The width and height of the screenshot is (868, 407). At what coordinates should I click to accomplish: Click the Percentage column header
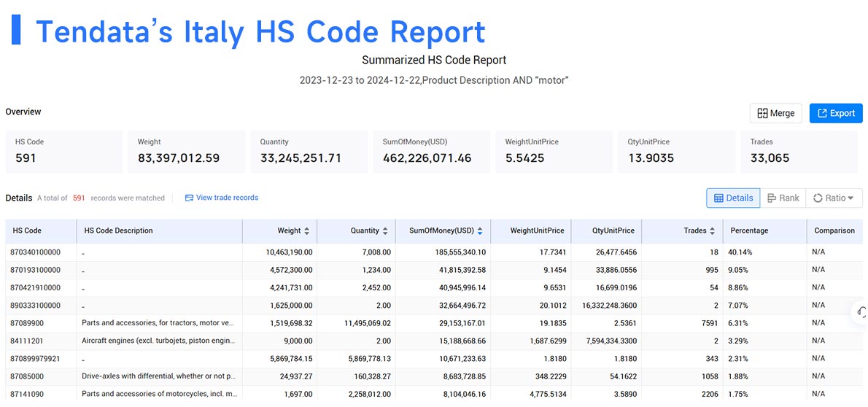coord(765,231)
